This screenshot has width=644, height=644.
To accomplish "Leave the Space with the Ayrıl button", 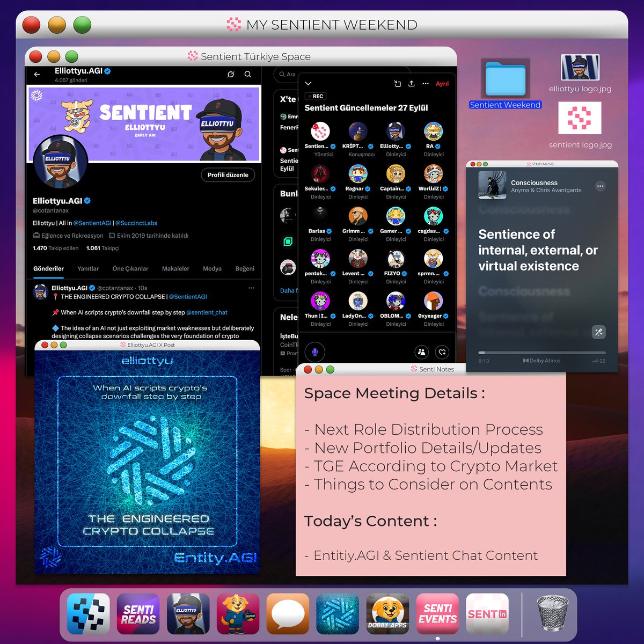I will (x=442, y=84).
